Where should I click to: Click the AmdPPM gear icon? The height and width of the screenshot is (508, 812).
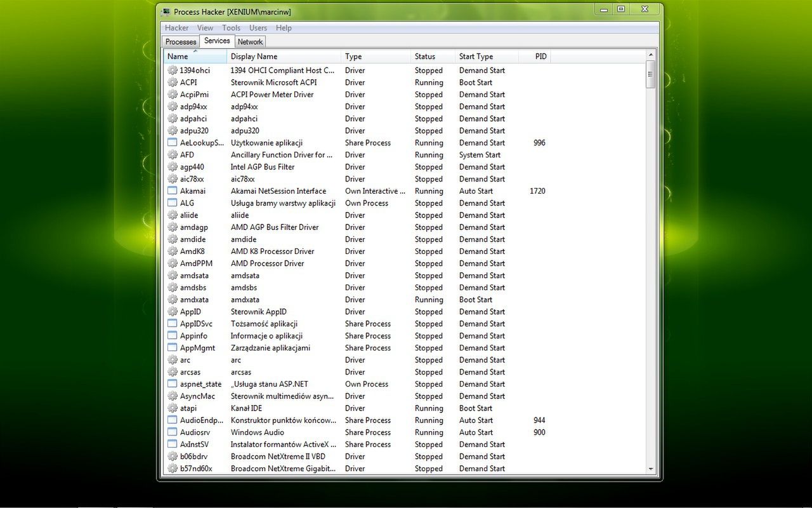click(173, 264)
